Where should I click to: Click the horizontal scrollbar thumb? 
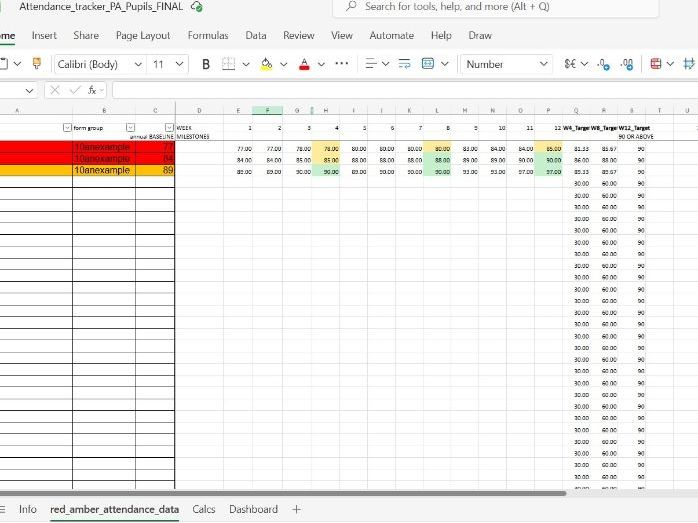(283, 493)
